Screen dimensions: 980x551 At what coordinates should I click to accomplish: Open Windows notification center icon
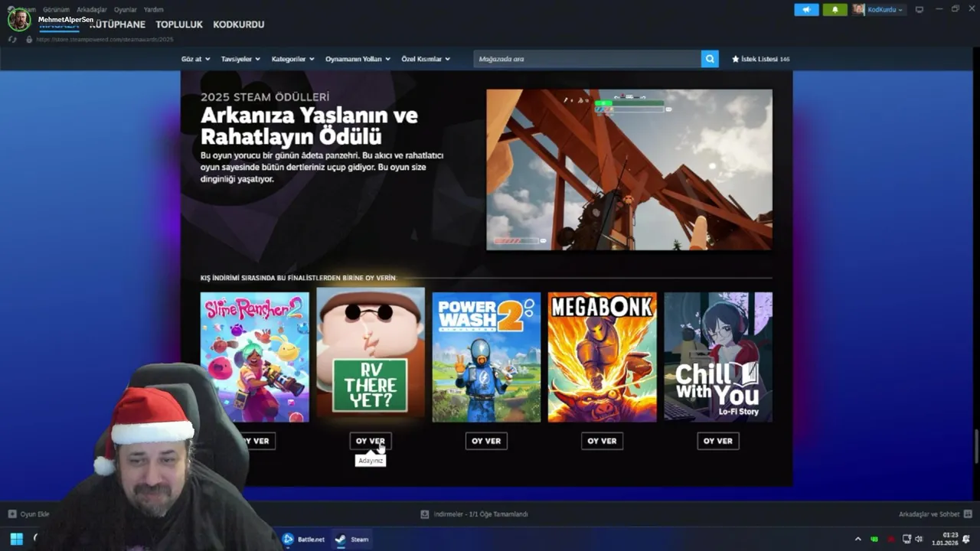(x=966, y=539)
